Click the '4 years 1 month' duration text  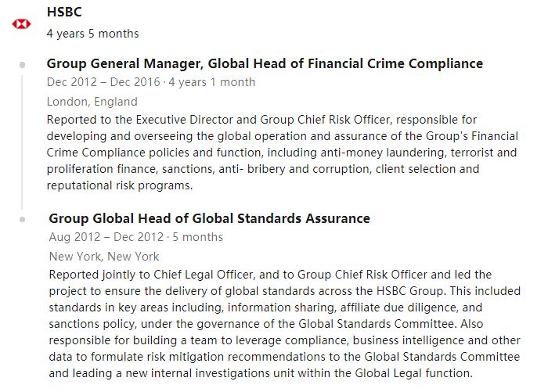(x=212, y=82)
